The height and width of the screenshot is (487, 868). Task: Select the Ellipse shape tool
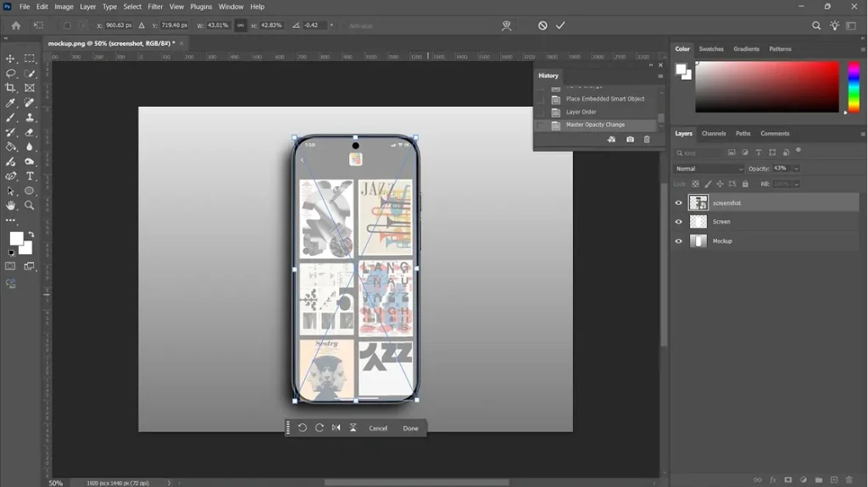30,191
